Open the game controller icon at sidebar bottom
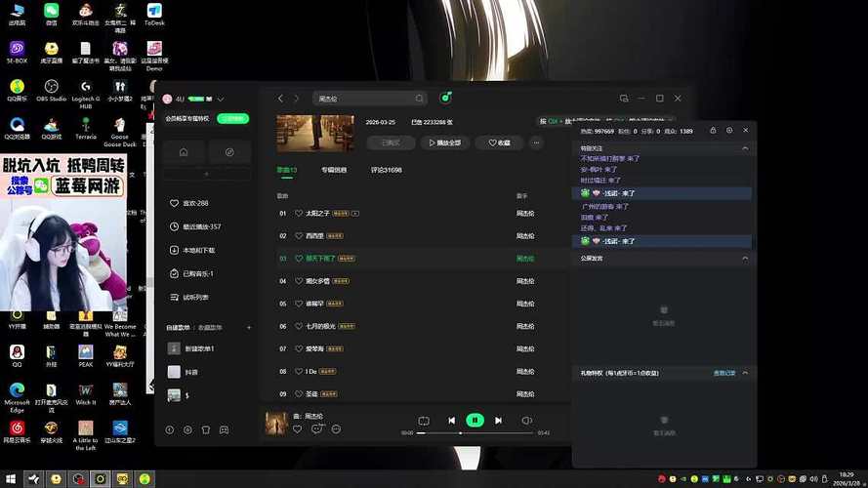The height and width of the screenshot is (488, 868). [x=225, y=429]
